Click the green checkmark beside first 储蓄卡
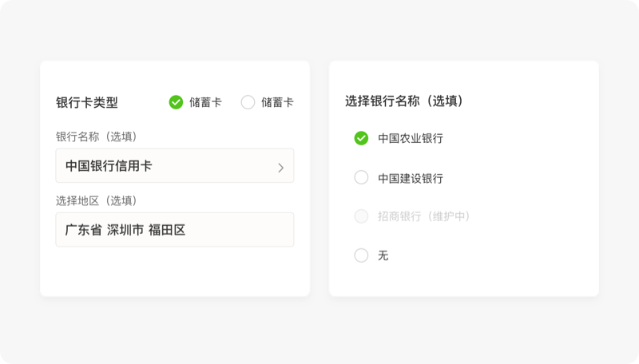Screen dimensions: 639x364 [x=176, y=102]
